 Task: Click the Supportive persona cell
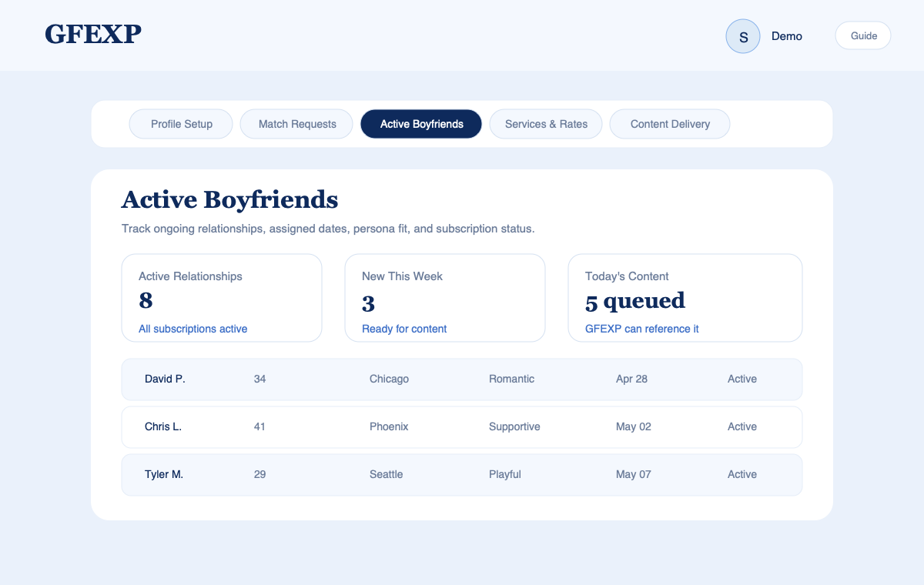click(514, 426)
